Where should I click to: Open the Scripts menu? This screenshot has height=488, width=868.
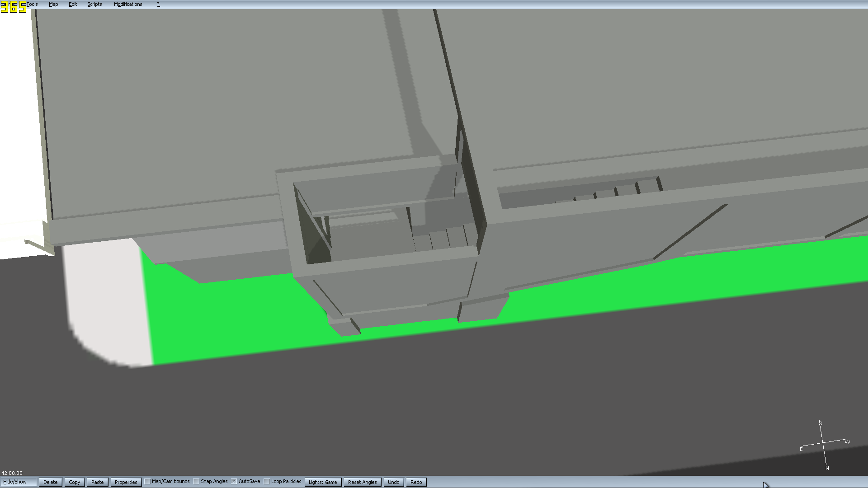(94, 4)
